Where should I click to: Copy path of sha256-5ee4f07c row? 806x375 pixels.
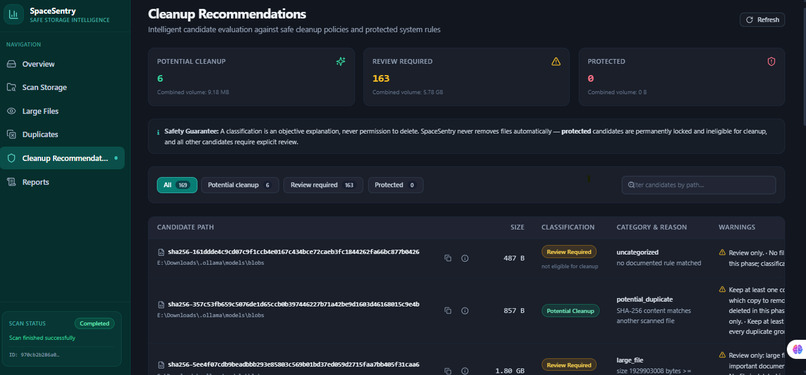click(x=447, y=370)
